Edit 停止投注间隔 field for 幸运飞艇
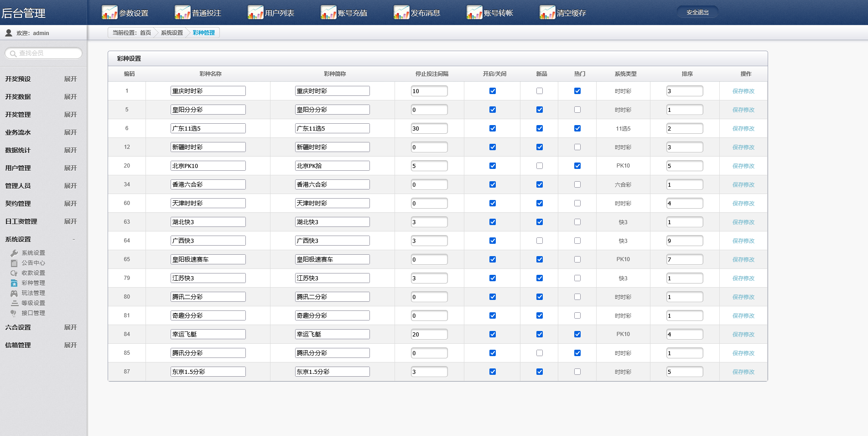 click(429, 334)
